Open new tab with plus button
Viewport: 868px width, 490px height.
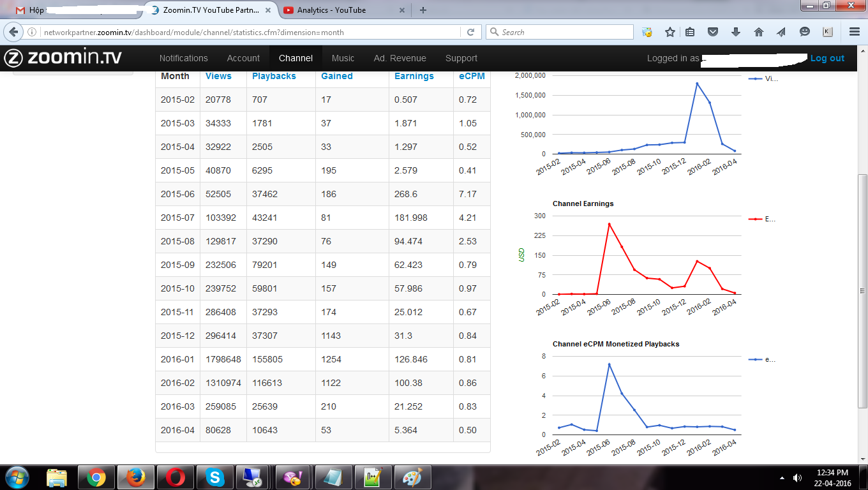[423, 10]
